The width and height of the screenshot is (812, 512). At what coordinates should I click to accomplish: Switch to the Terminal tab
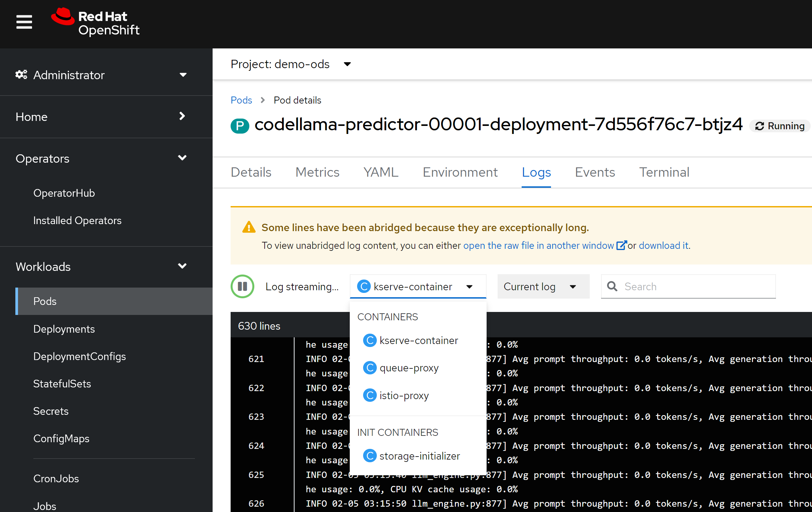tap(664, 172)
